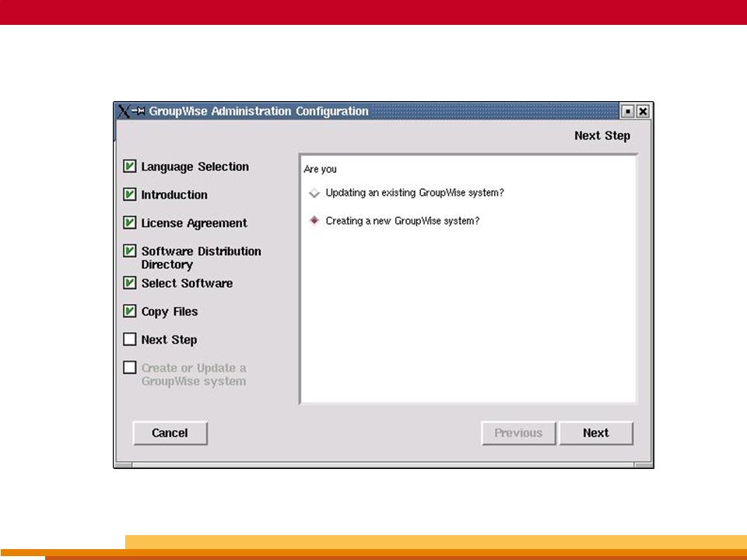747x560 pixels.
Task: Click the Create or Update a GroupWise system checkbox
Action: 130,367
